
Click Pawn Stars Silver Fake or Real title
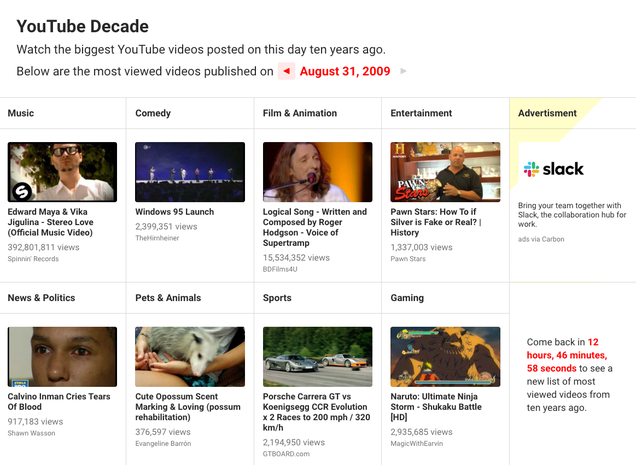point(436,222)
